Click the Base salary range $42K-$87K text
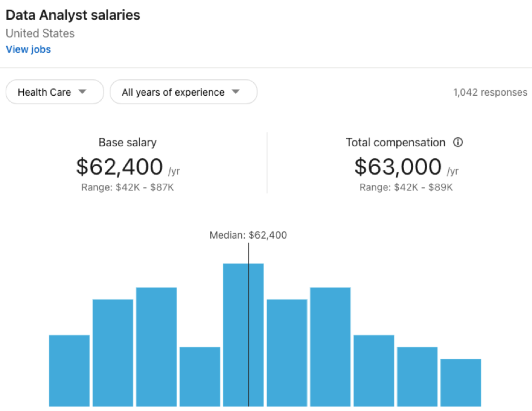 pos(127,187)
